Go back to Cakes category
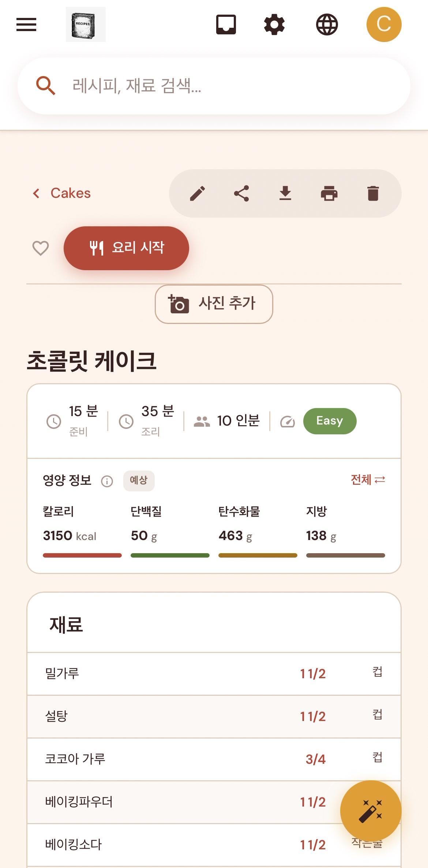Screen dimensions: 428x868 pyautogui.click(x=61, y=193)
